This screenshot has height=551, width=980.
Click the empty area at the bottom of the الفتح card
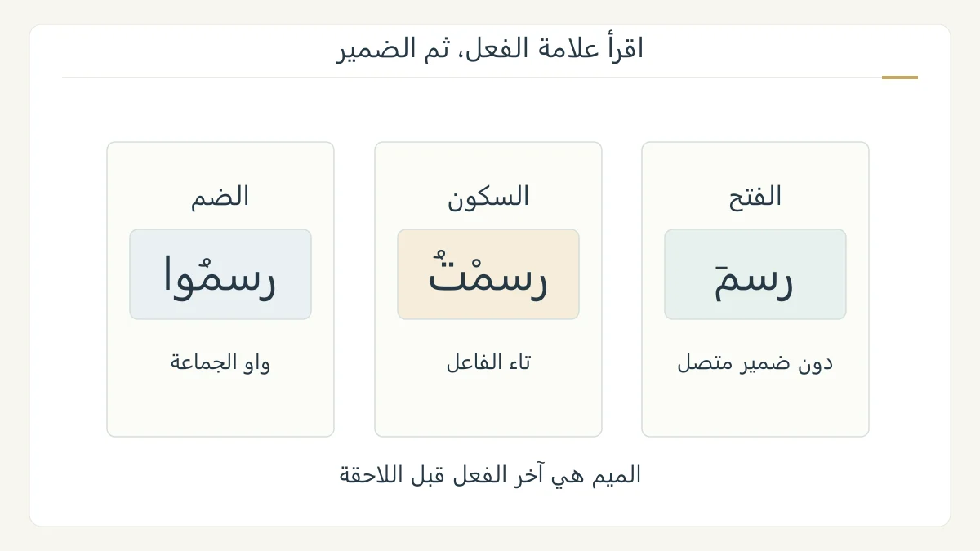[755, 408]
